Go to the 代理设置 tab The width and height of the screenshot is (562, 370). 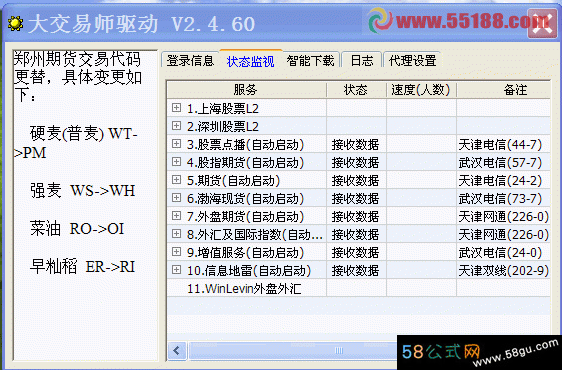[x=412, y=60]
